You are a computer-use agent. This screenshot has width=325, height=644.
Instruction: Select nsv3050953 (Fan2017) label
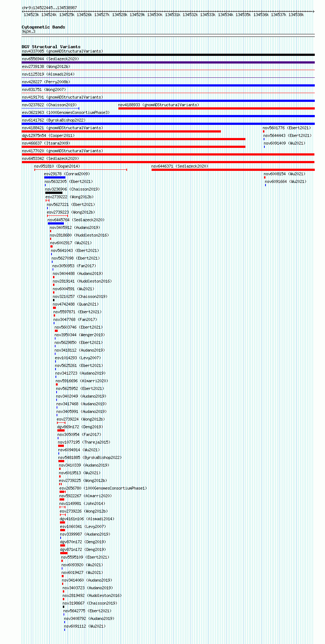pyautogui.click(x=74, y=266)
